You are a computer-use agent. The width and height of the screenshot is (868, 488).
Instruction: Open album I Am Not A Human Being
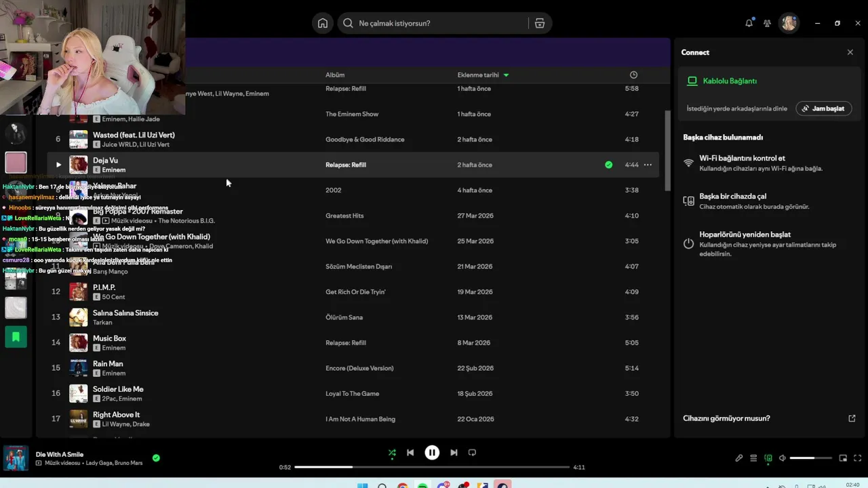[360, 419]
